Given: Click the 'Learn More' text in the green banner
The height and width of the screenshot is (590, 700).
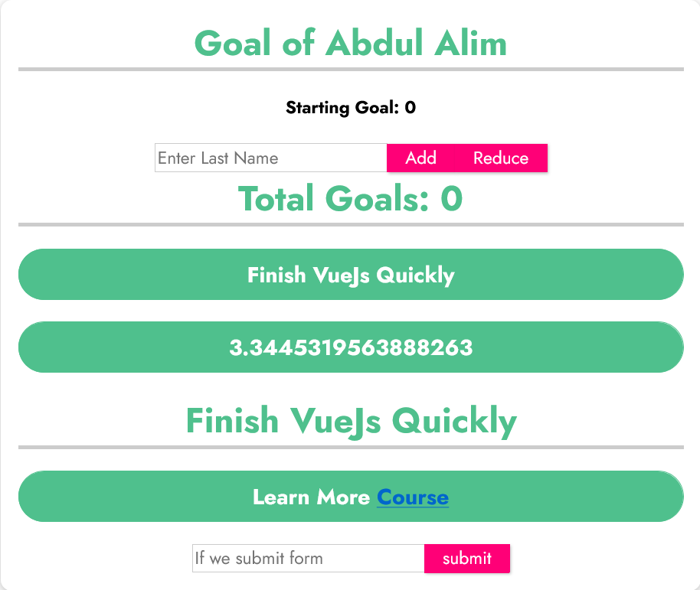Looking at the screenshot, I should [x=311, y=497].
